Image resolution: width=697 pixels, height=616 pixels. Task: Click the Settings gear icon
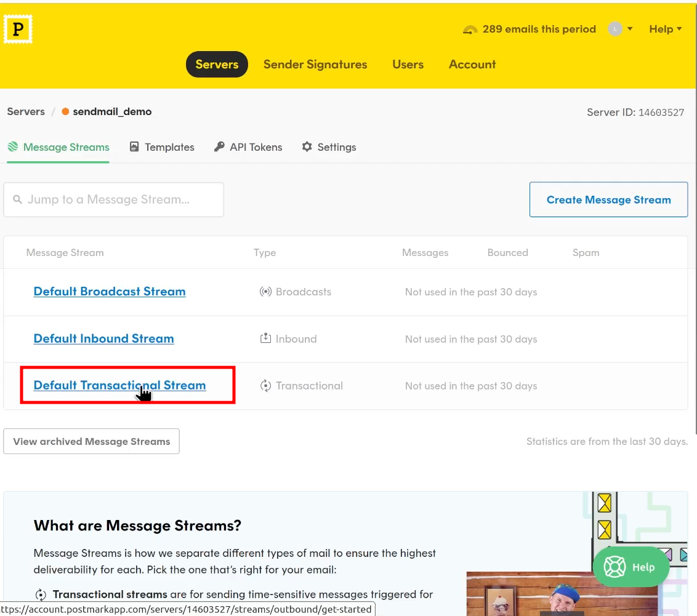click(307, 146)
